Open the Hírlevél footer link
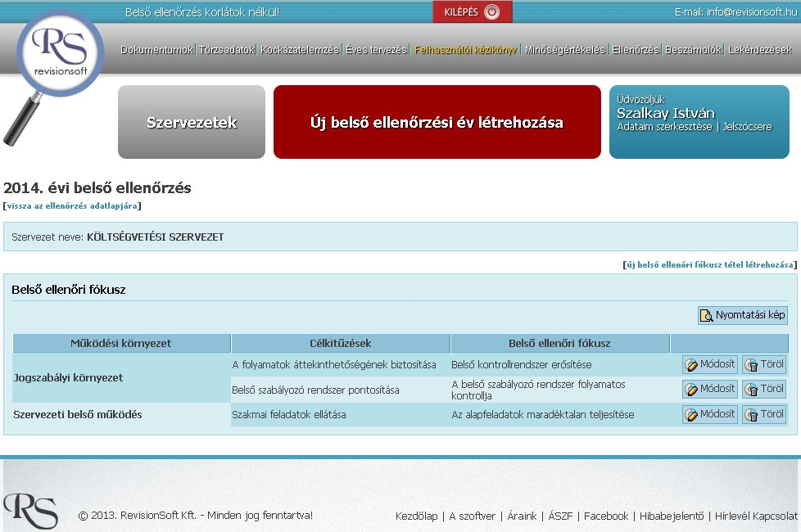This screenshot has width=801, height=532. pyautogui.click(x=732, y=516)
